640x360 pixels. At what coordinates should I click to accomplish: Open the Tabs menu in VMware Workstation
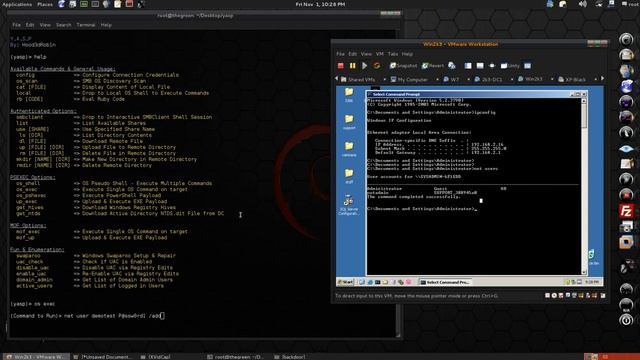393,54
